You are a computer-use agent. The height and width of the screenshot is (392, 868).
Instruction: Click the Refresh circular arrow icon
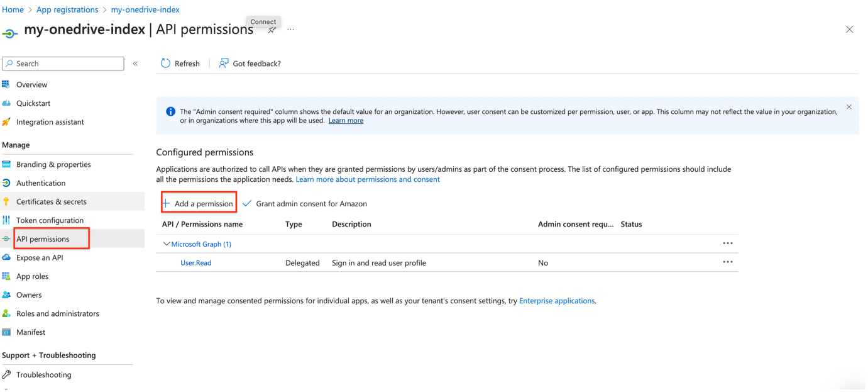(x=165, y=64)
